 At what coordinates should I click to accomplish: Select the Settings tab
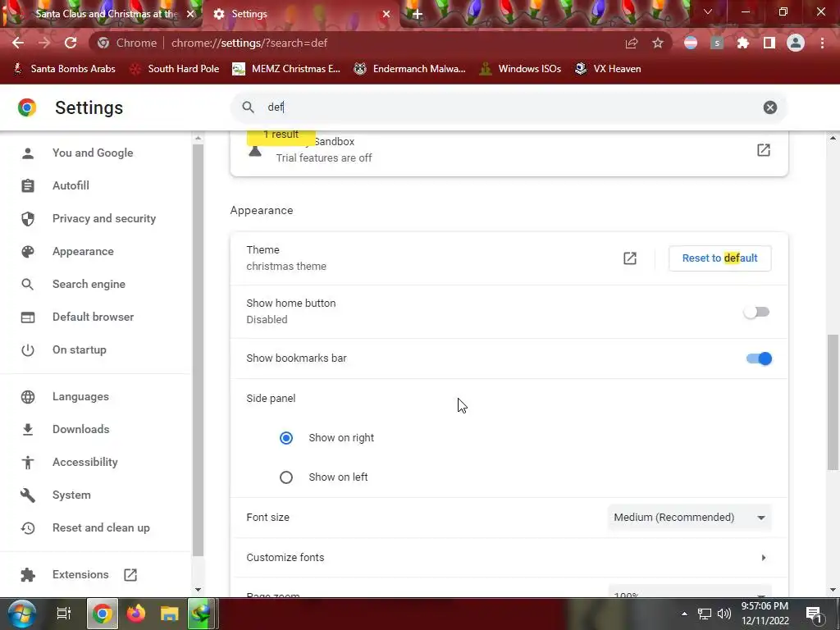click(300, 14)
